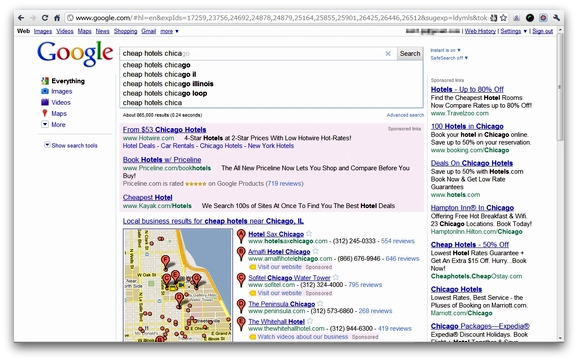The height and width of the screenshot is (361, 578).
Task: Open Images in top navigation bar
Action: click(x=43, y=31)
